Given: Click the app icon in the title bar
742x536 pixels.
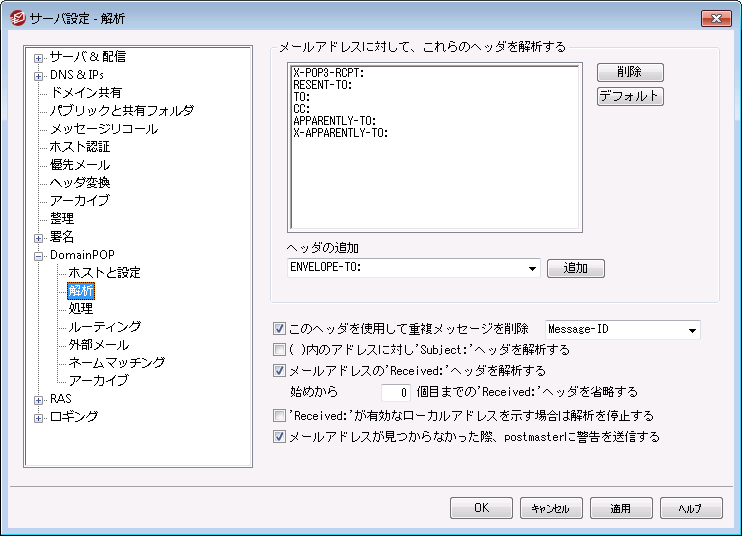Looking at the screenshot, I should click(x=16, y=18).
